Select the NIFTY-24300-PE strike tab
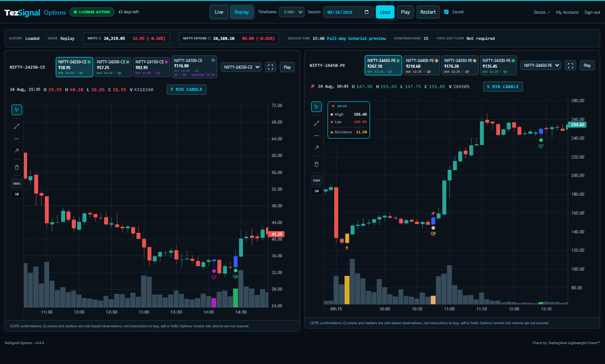 499,66
